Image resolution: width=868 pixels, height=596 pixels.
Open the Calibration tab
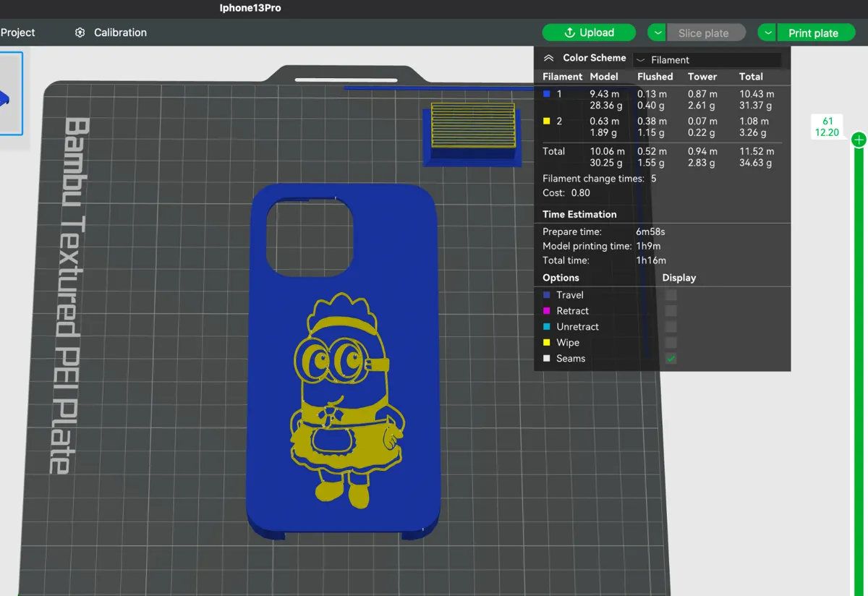point(111,33)
